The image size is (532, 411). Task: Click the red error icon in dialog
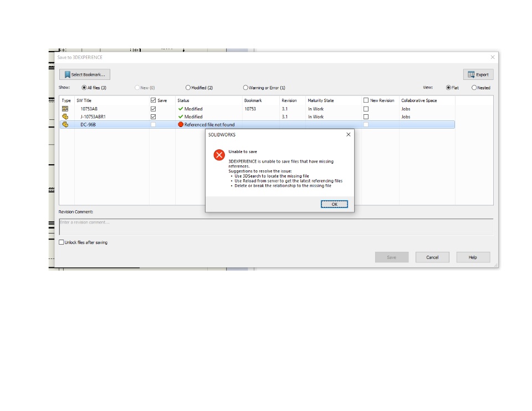[x=219, y=155]
